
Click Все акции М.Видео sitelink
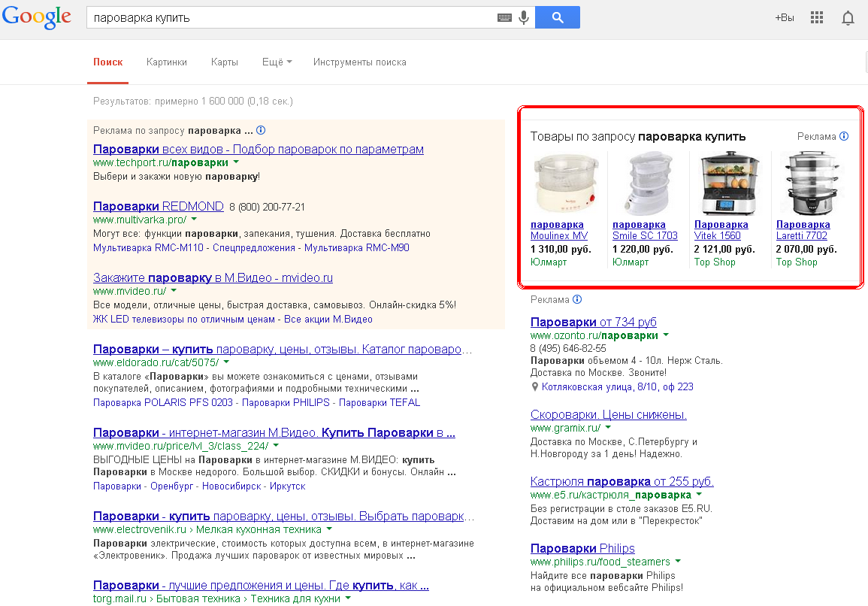(328, 319)
